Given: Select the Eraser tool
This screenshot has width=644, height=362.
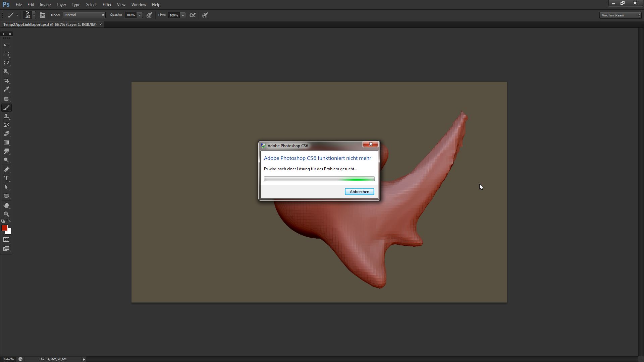Looking at the screenshot, I should pyautogui.click(x=6, y=134).
